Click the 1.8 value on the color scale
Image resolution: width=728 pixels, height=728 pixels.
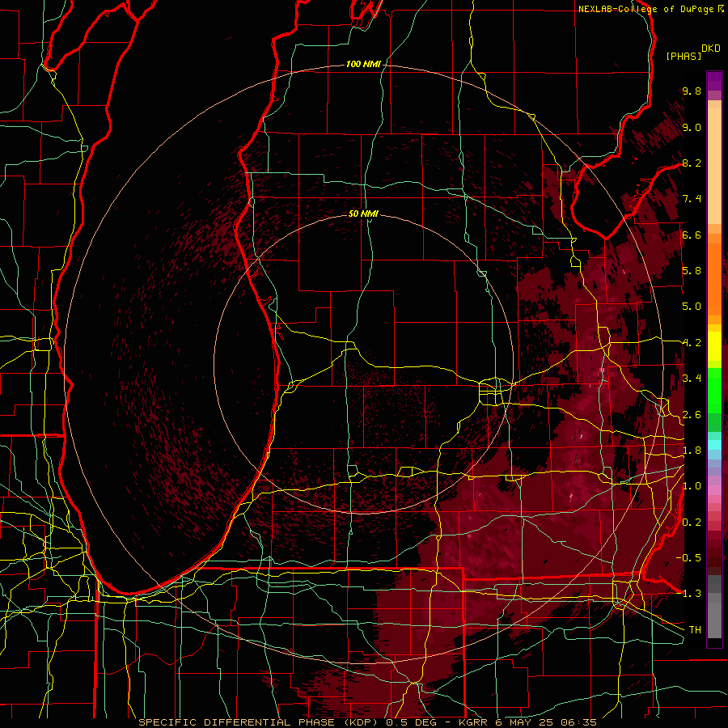point(692,451)
